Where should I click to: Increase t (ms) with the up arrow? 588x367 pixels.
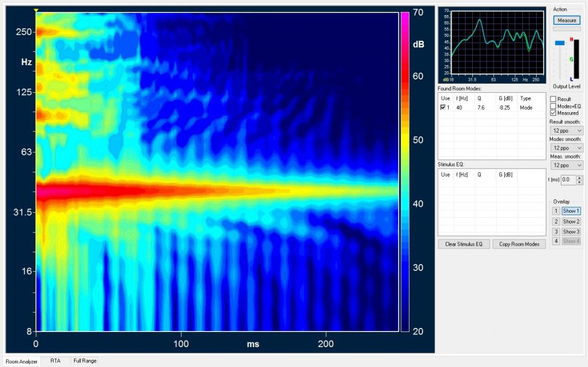click(580, 178)
